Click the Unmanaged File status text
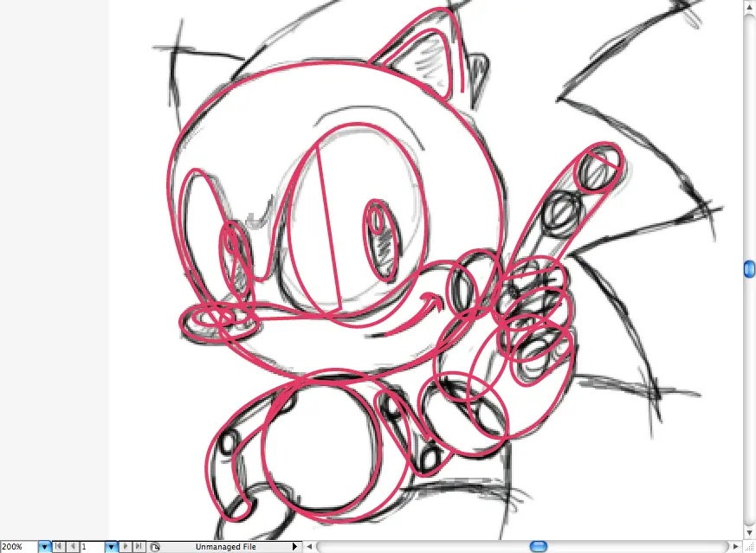756x553 pixels. 226,547
